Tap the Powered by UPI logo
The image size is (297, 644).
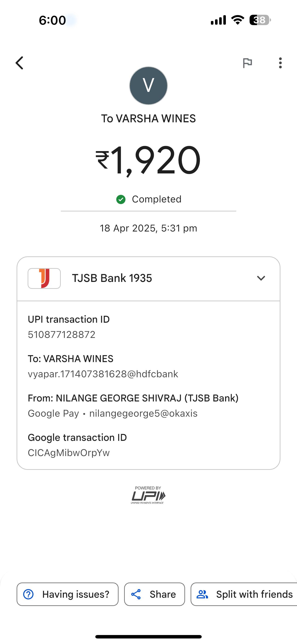tap(148, 495)
